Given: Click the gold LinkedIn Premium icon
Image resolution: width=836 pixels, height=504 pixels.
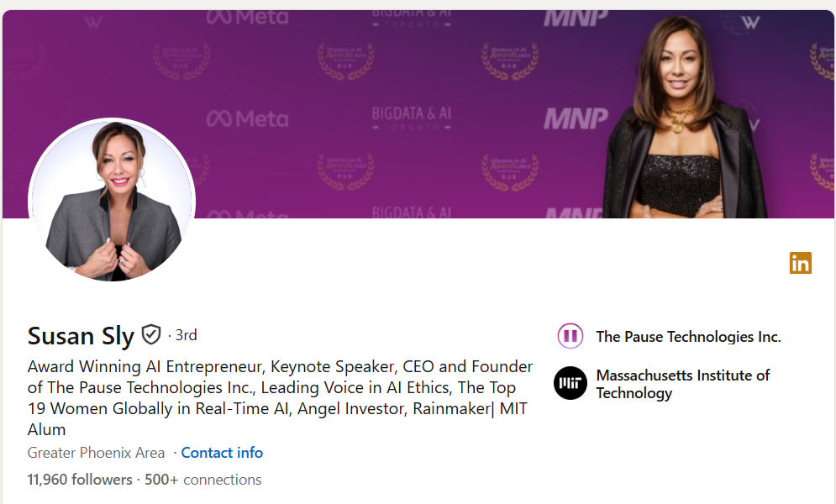Looking at the screenshot, I should click(800, 263).
